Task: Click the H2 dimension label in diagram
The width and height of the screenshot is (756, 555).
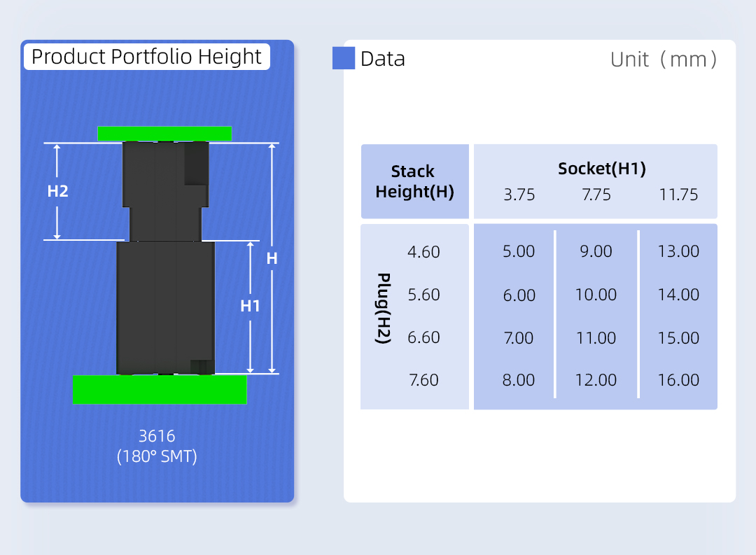Action: (x=57, y=191)
